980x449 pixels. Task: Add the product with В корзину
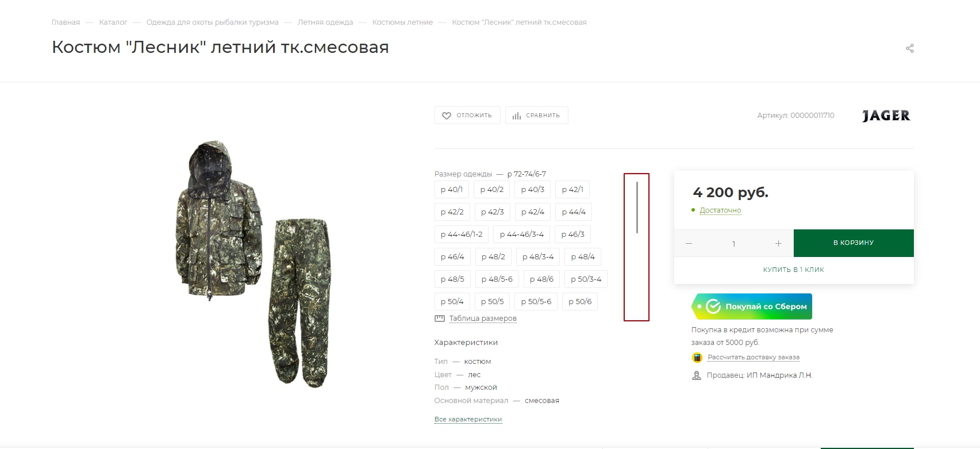tap(854, 243)
